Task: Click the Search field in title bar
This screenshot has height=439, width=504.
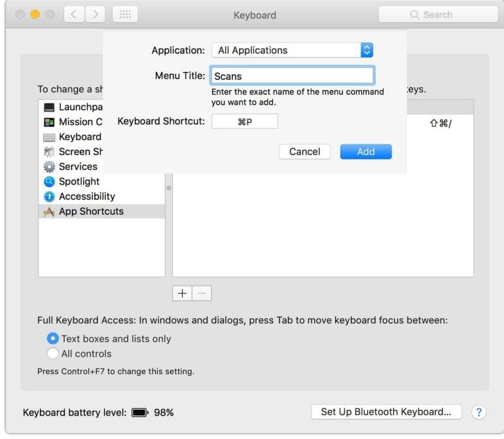Action: [x=438, y=14]
